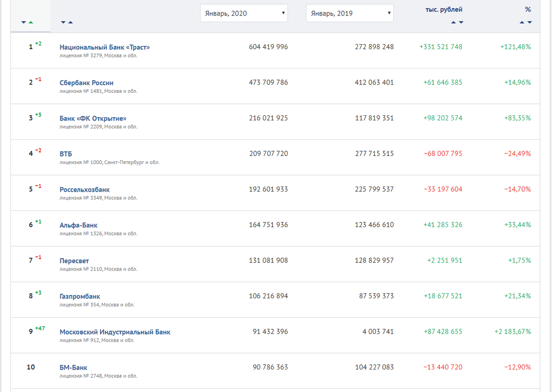552x392 pixels.
Task: Open ВТБ bank link
Action: pos(66,154)
